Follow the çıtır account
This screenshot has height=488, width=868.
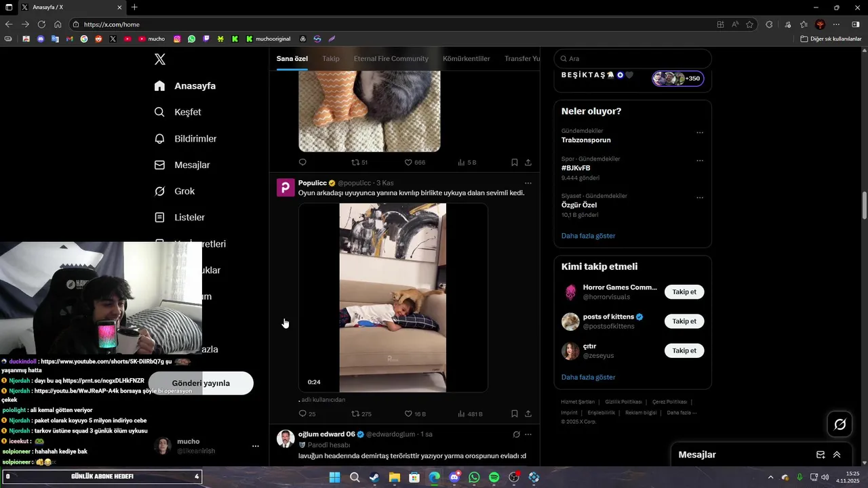[x=684, y=351]
